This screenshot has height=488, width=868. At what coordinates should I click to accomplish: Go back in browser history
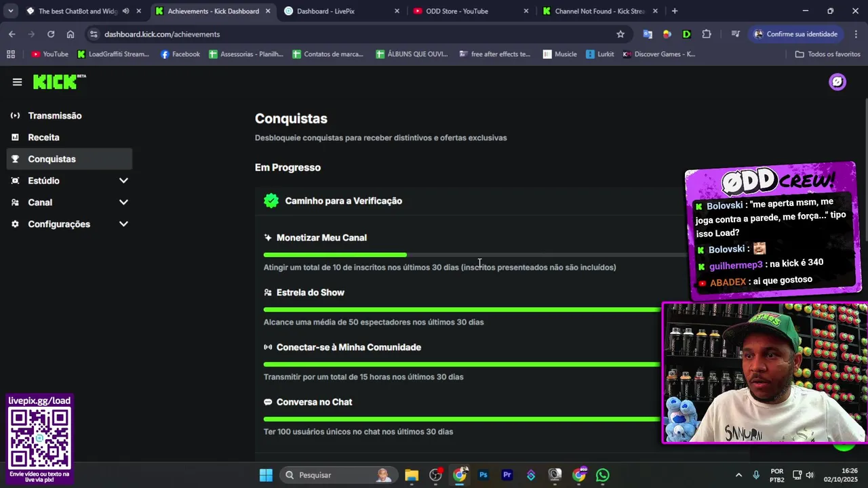tap(12, 34)
